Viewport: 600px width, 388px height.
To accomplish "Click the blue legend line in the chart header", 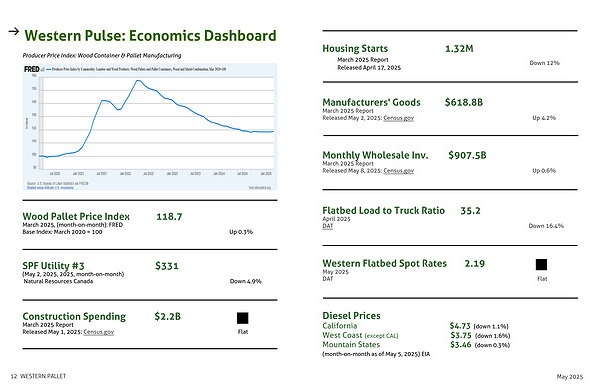I will (49, 69).
